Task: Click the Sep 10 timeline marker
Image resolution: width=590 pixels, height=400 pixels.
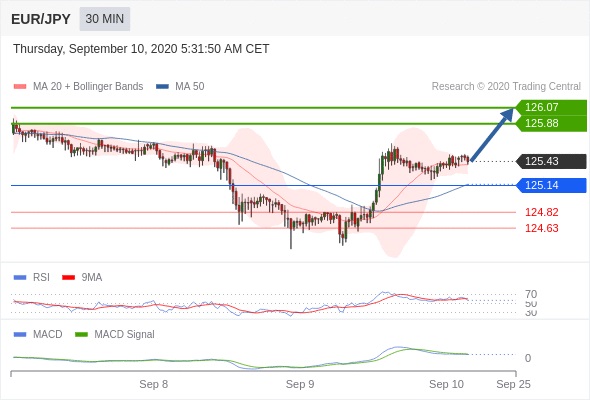Action: (446, 384)
